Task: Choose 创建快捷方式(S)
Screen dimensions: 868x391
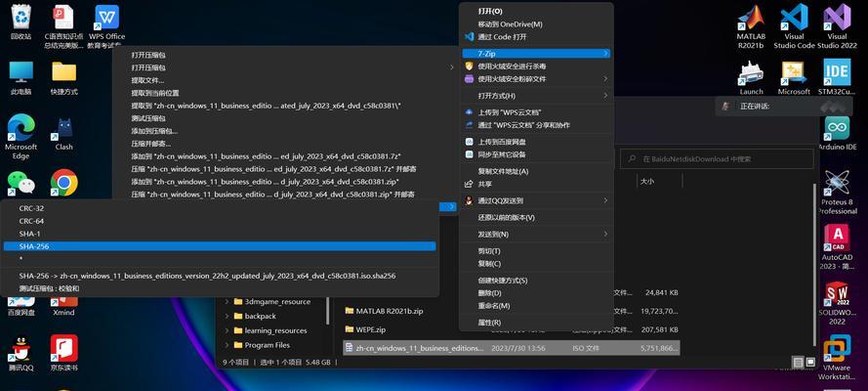Action: point(536,281)
